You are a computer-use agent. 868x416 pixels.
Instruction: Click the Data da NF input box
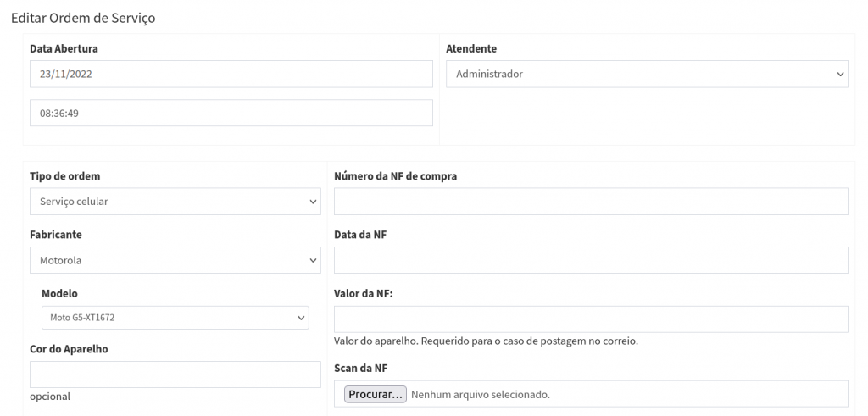(x=591, y=260)
